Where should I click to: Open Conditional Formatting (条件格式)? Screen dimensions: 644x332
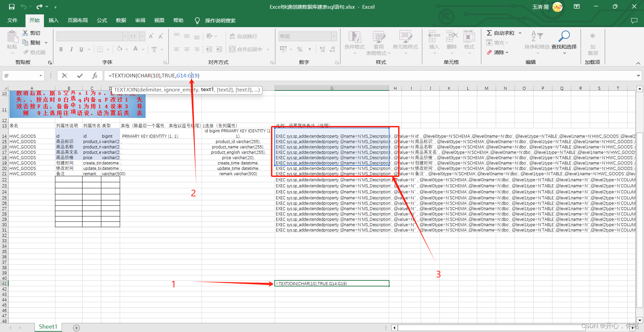point(354,43)
